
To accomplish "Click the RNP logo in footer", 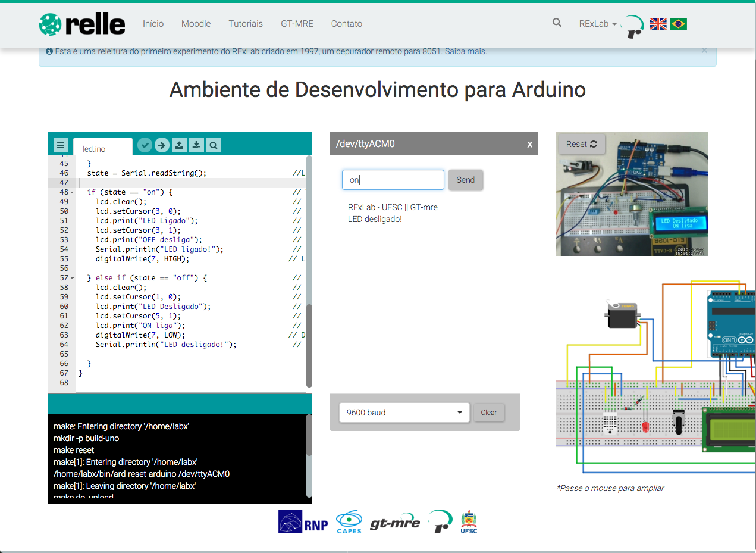I will [x=303, y=521].
